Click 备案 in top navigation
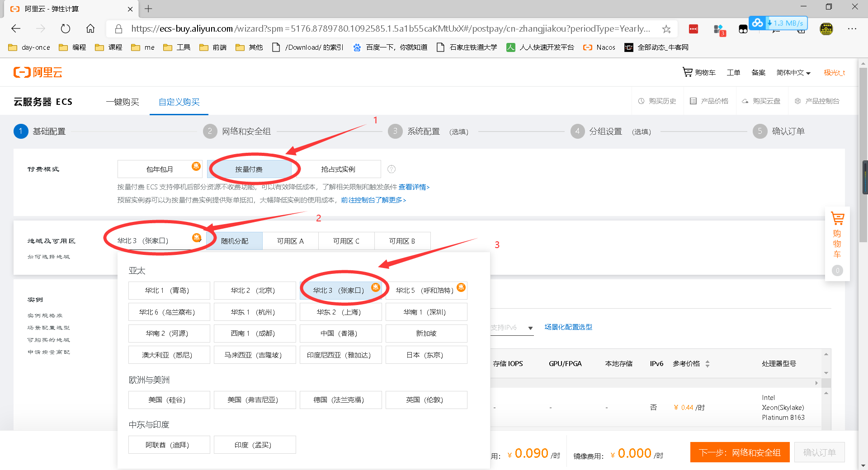The image size is (868, 470). [x=758, y=72]
